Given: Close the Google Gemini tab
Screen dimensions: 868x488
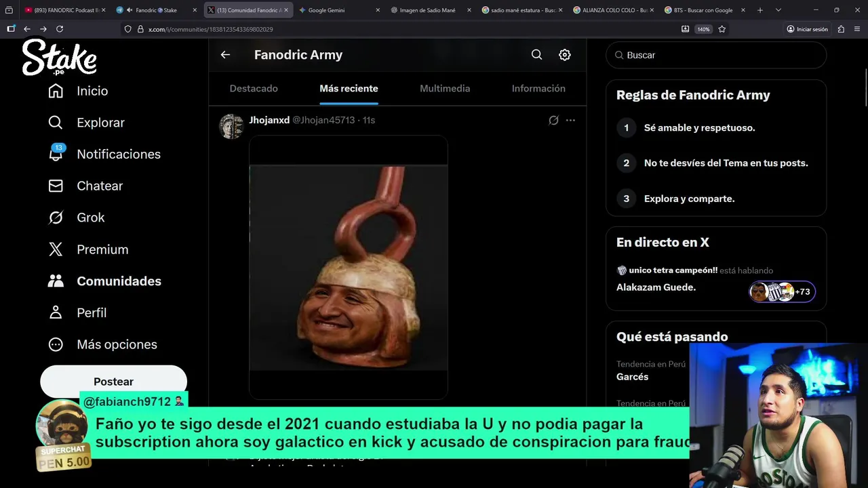Looking at the screenshot, I should click(377, 10).
